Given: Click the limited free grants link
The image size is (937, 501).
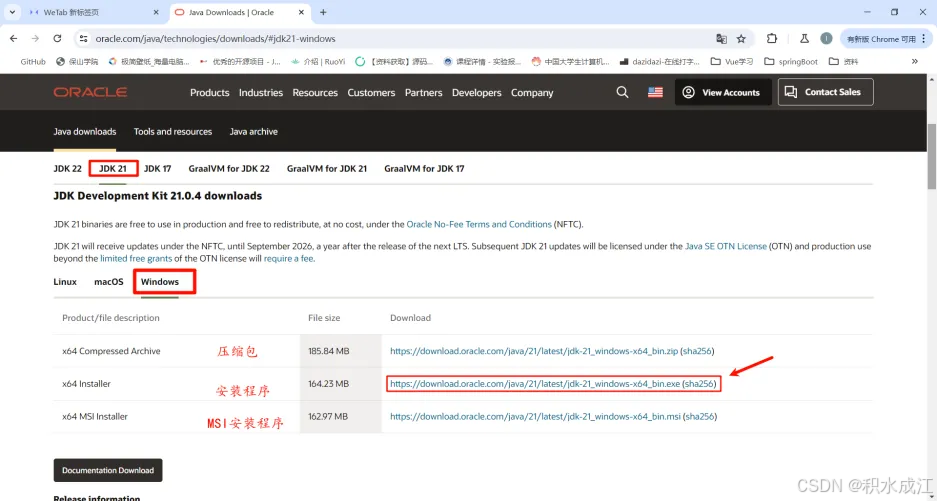Looking at the screenshot, I should (136, 259).
